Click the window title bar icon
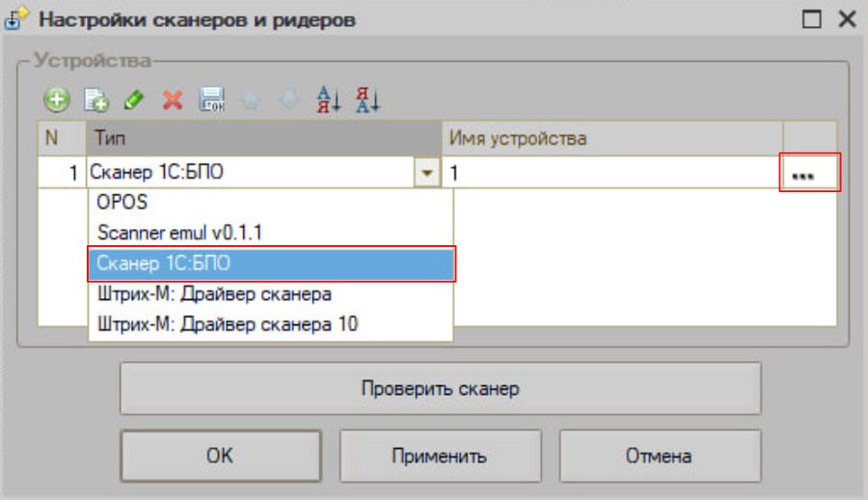 click(x=15, y=19)
